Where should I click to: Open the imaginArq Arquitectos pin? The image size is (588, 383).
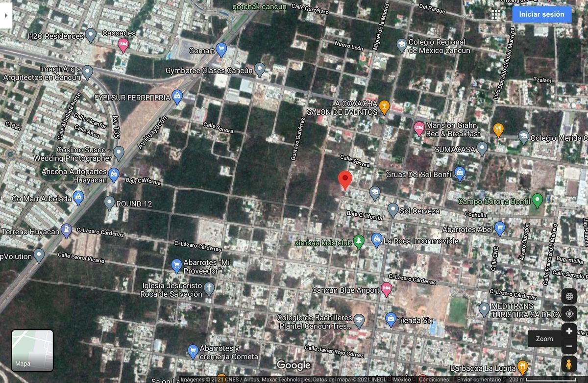[x=88, y=72]
